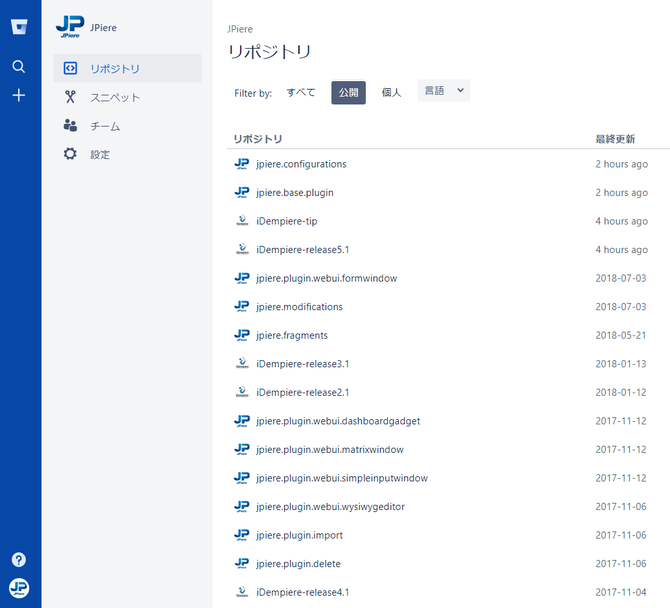Click the 2018-05-21 date for jpiere.fragments
The image size is (670, 608).
tap(621, 335)
